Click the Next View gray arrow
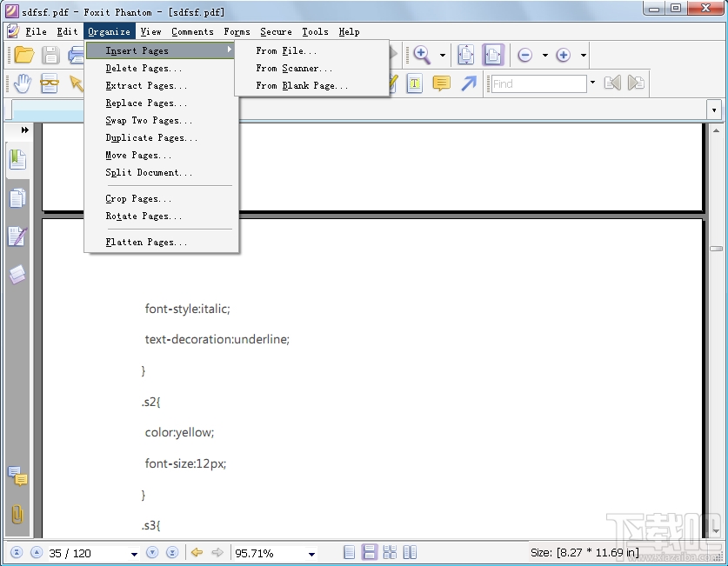Viewport: 728px width, 566px height. click(x=217, y=553)
